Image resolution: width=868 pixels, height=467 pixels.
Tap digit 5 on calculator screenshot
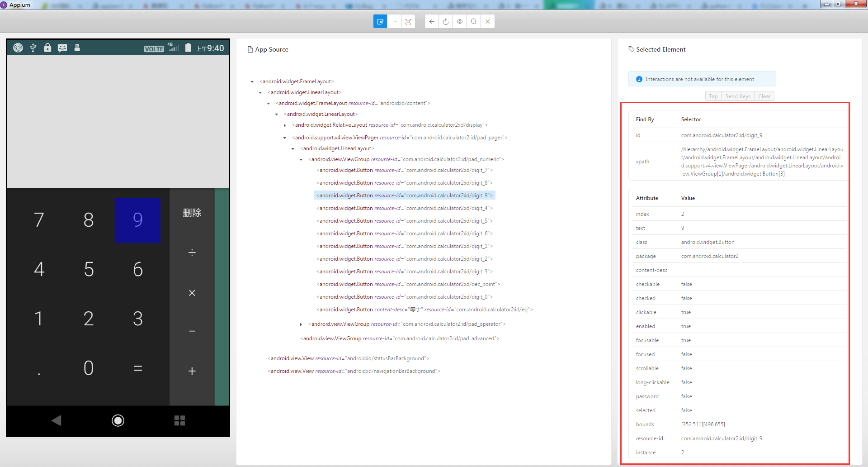coord(89,269)
